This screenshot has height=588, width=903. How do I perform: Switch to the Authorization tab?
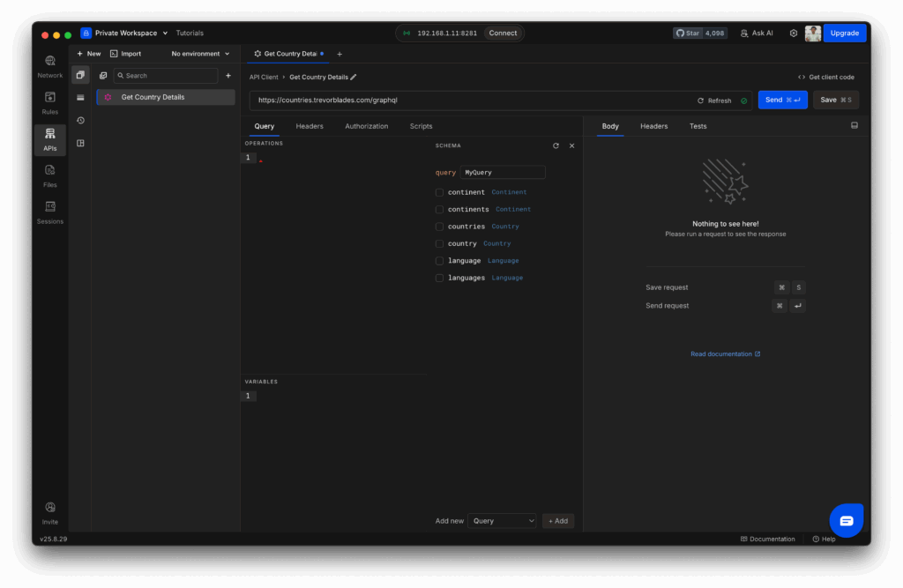[366, 126]
